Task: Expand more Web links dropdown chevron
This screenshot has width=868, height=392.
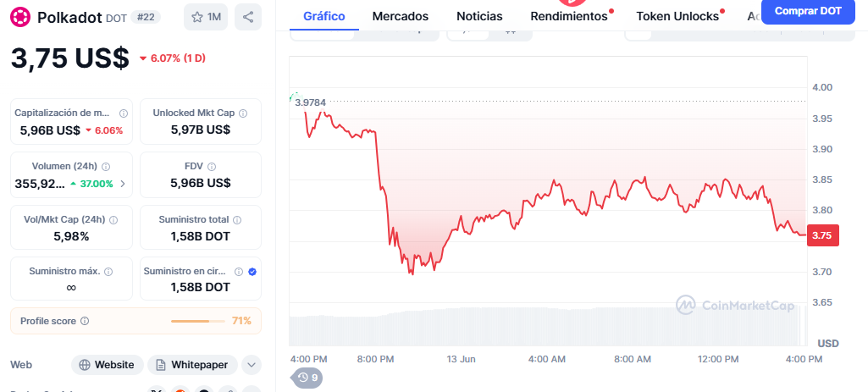Action: tap(252, 365)
